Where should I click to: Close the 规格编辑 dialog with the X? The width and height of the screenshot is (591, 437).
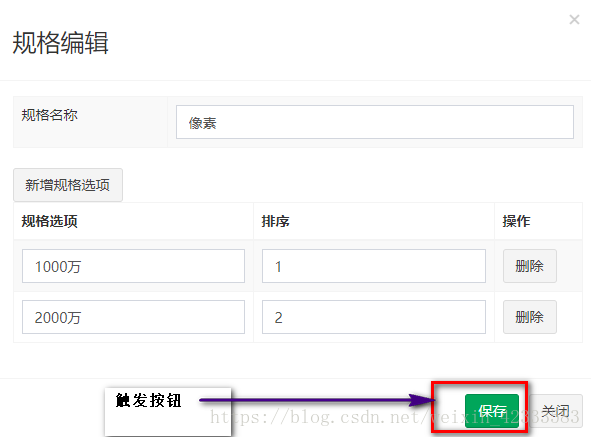point(574,19)
